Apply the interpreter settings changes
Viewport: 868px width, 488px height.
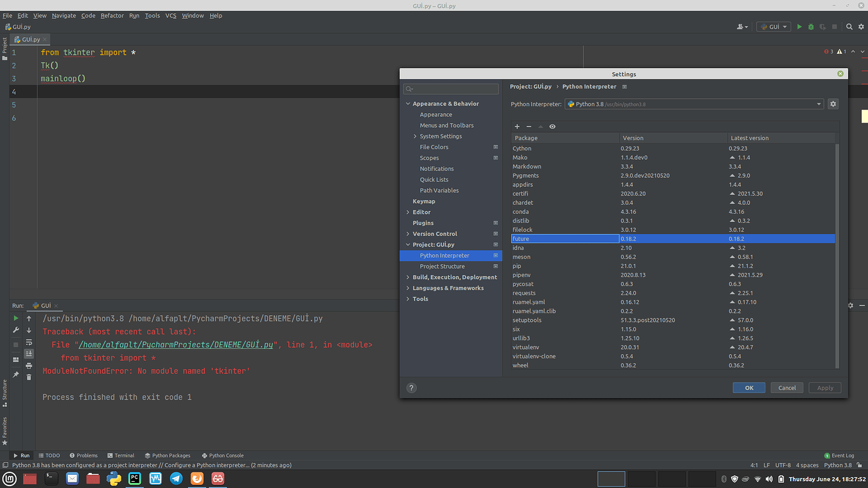click(825, 387)
